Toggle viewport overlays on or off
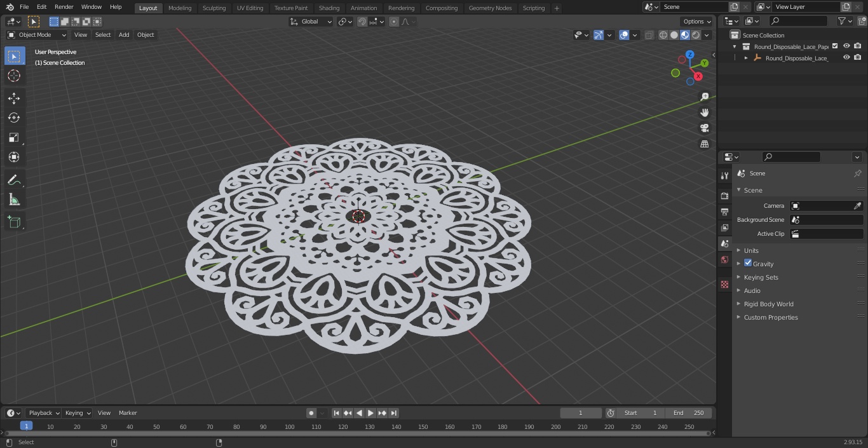This screenshot has width=868, height=448. coord(624,35)
